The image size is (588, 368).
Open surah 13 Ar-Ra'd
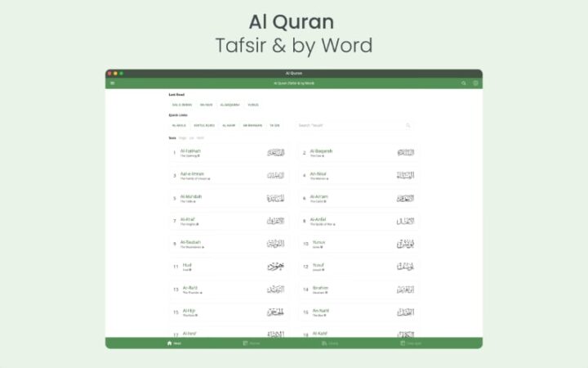229,289
